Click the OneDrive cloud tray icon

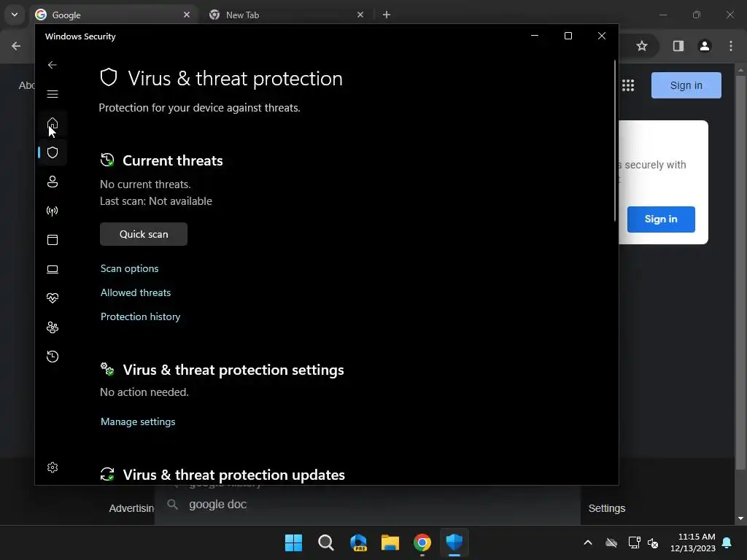click(611, 542)
